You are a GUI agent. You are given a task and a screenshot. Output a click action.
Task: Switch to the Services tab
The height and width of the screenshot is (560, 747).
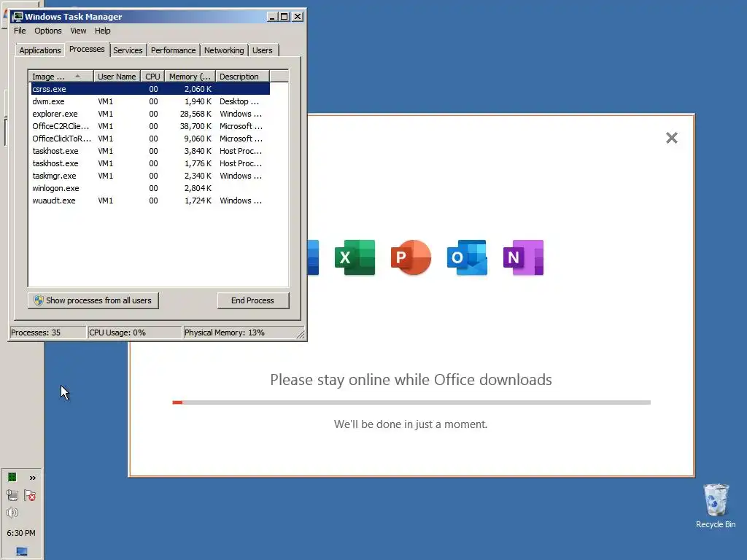128,50
